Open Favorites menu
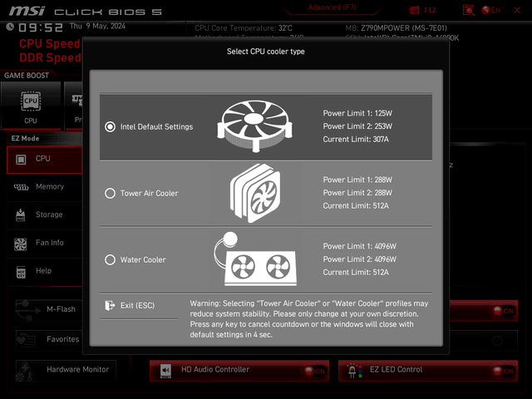532x399 pixels. [x=49, y=340]
